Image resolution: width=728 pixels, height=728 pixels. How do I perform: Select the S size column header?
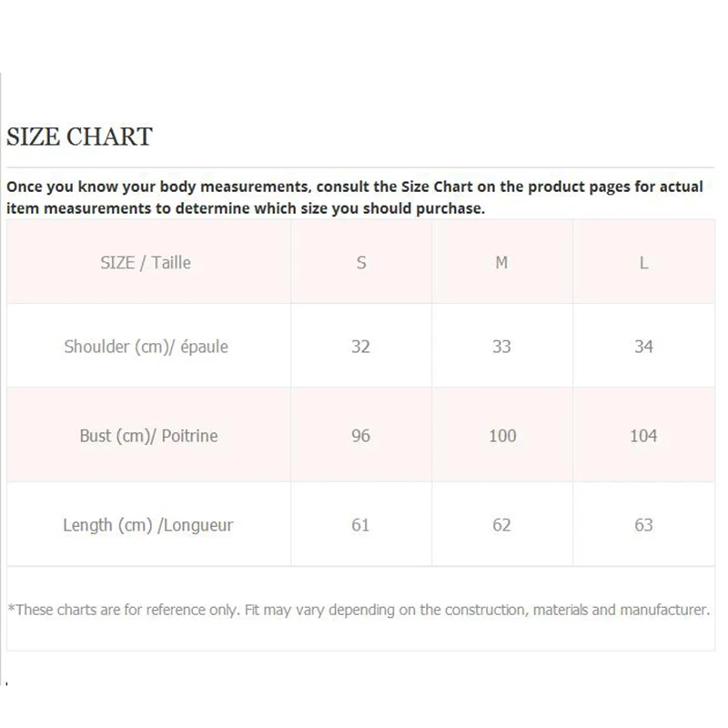[x=361, y=263]
